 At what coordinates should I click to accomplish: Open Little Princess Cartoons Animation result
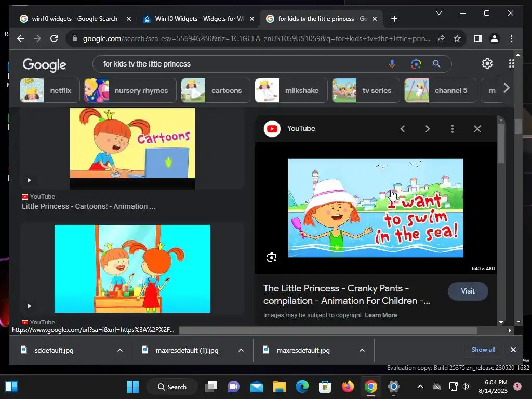pyautogui.click(x=88, y=206)
